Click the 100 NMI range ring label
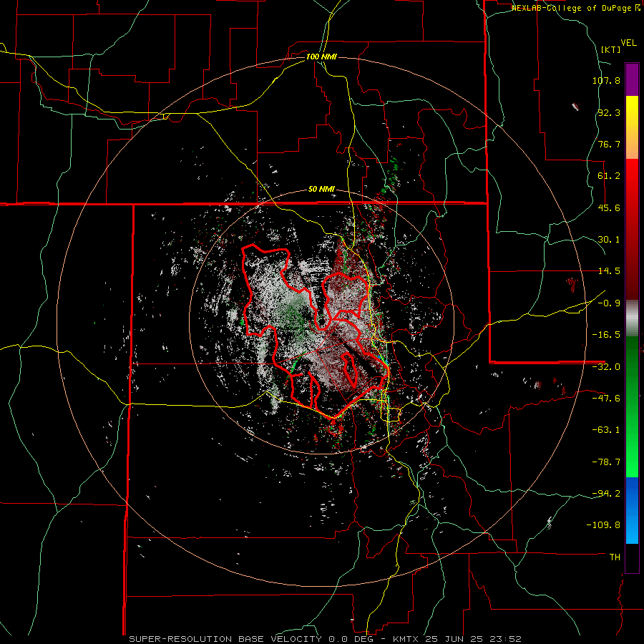Screen dimensions: 644x644 tap(321, 57)
